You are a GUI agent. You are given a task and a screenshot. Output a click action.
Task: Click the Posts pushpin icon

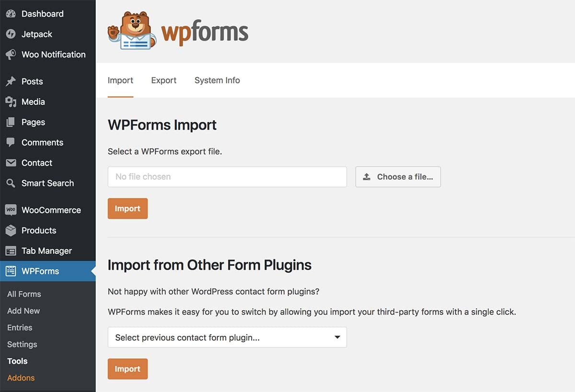click(11, 81)
